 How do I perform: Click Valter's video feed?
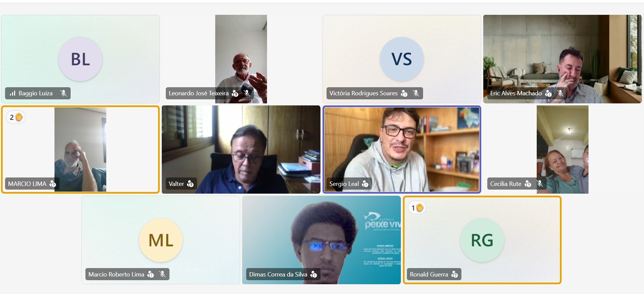(x=241, y=150)
